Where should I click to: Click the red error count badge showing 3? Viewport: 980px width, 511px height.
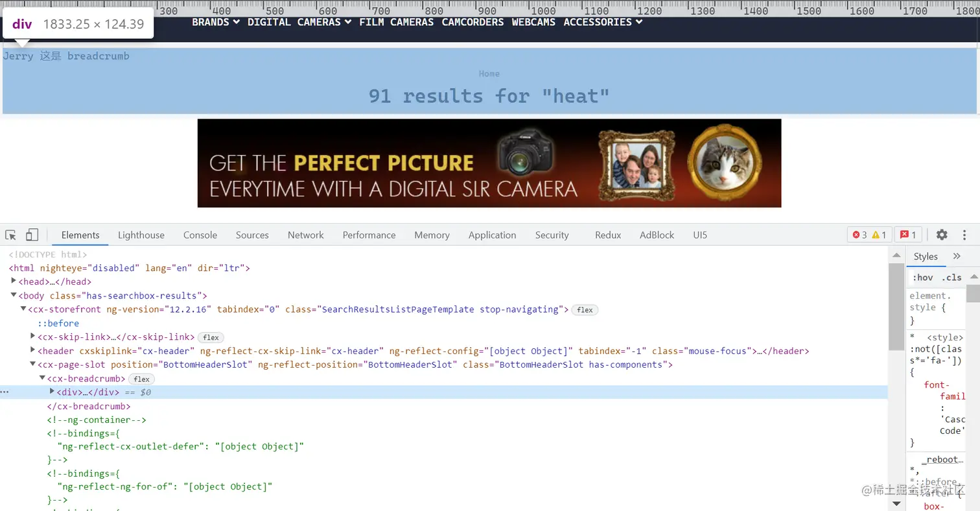point(860,235)
